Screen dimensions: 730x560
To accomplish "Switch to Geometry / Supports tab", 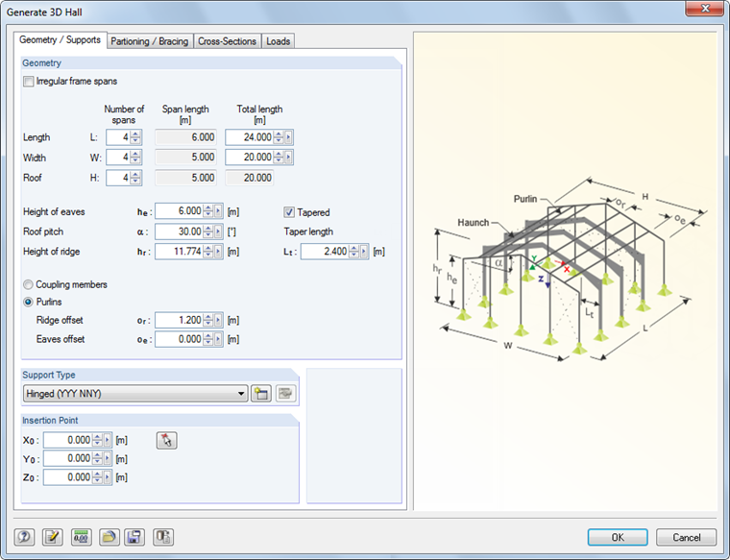I will [x=61, y=40].
